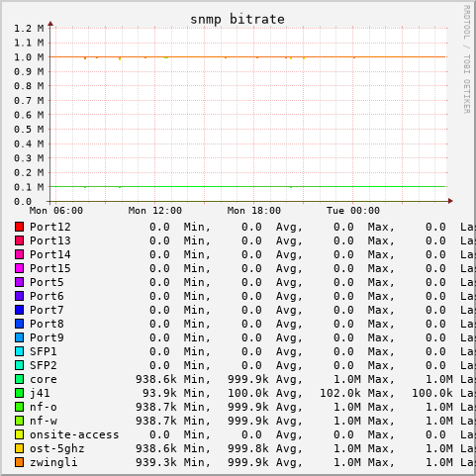Image resolution: width=476 pixels, height=476 pixels.
Task: Select the Port15 legend label
Action: point(50,268)
